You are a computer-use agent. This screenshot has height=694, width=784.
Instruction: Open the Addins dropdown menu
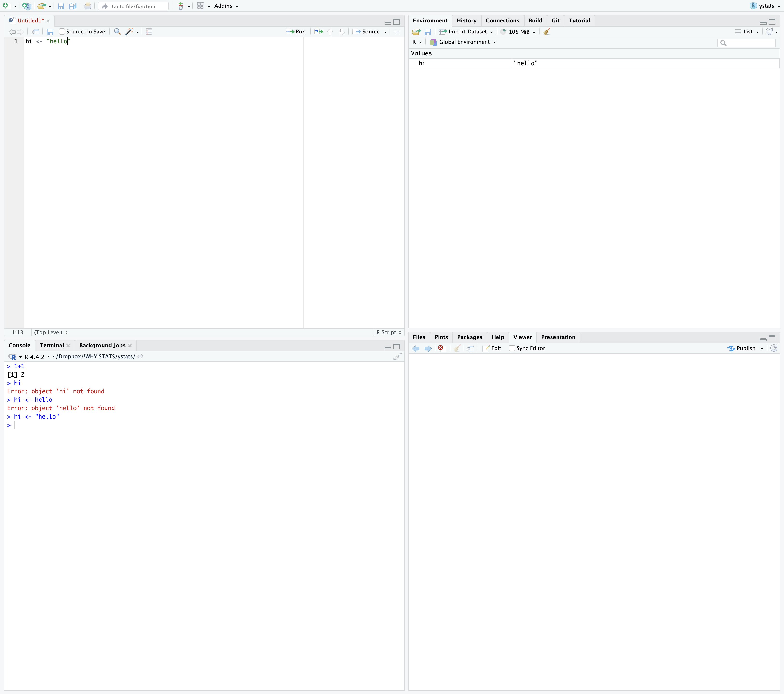[226, 6]
